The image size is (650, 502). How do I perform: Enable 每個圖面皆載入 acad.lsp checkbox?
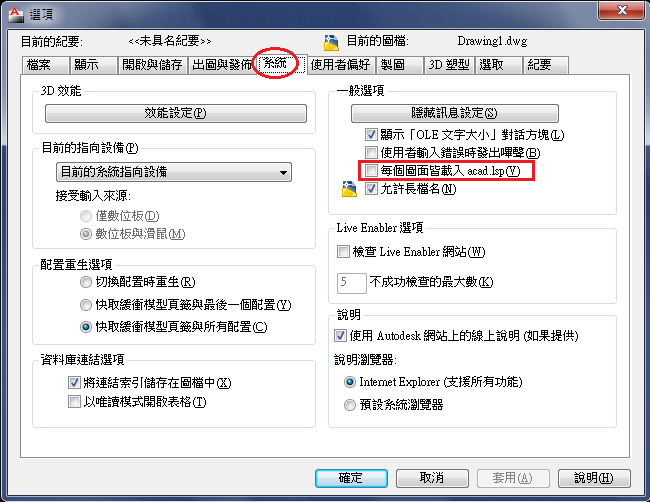coord(371,171)
